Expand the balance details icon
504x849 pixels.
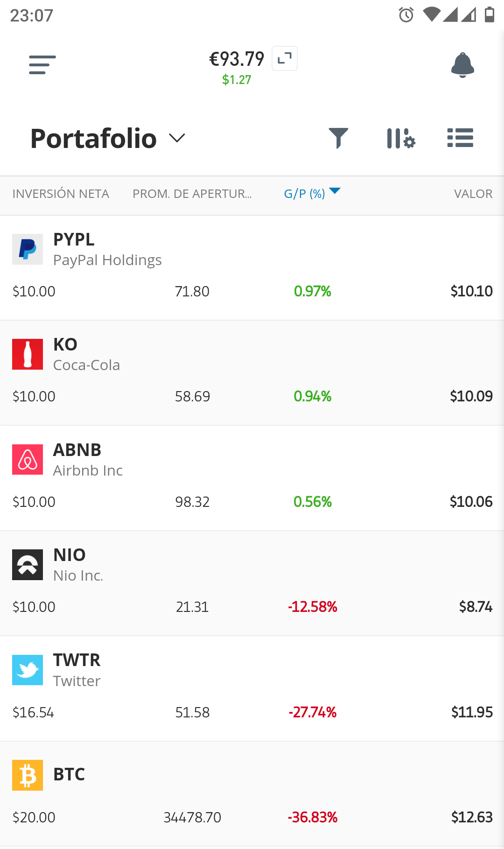[285, 58]
